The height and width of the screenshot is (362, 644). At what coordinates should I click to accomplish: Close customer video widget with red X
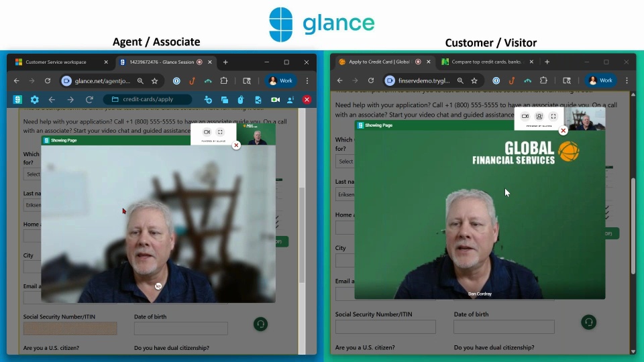tap(563, 131)
